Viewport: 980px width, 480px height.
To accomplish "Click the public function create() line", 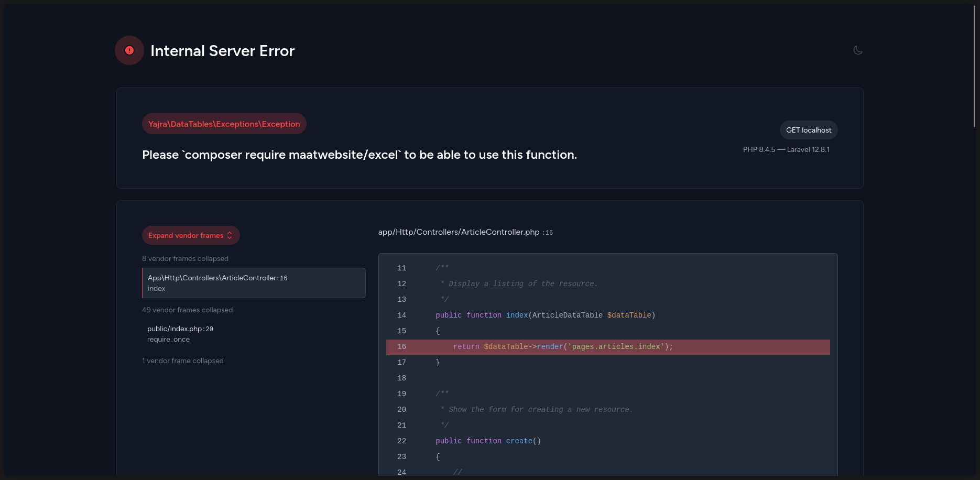I will [x=488, y=441].
